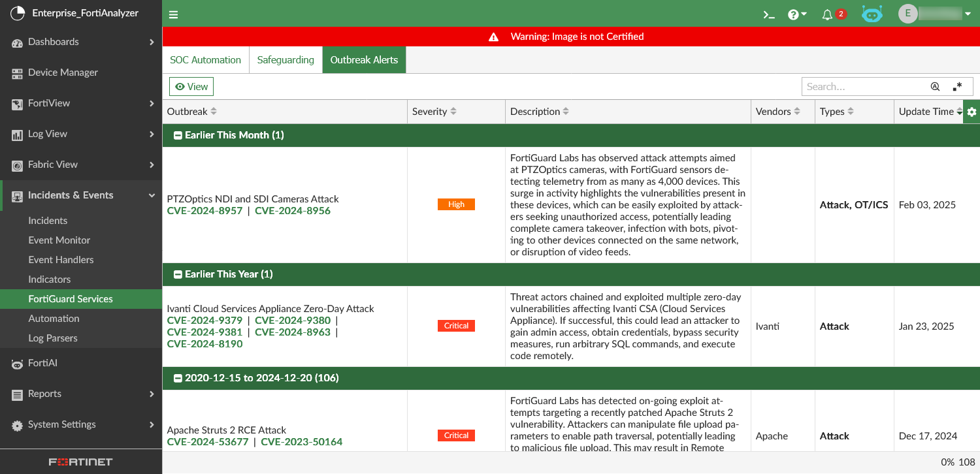Click the System Settings gear icon
Screen dimensions: 980x474
(18, 425)
